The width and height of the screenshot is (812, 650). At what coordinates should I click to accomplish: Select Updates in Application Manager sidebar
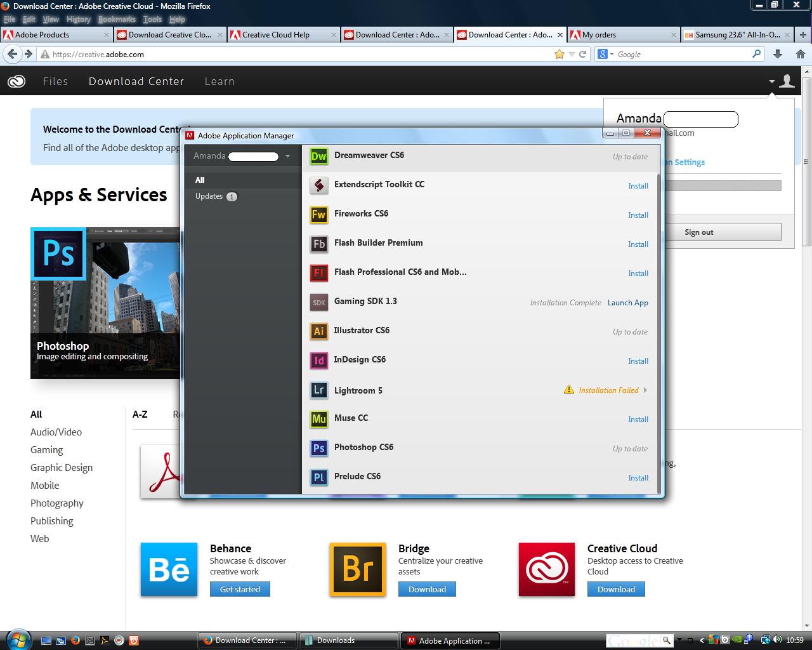click(x=242, y=196)
